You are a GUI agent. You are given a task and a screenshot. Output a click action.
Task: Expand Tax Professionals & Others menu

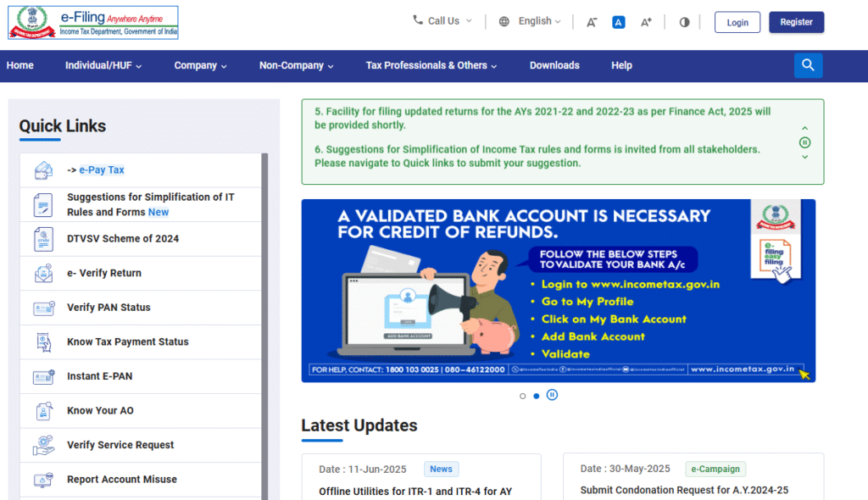point(431,65)
